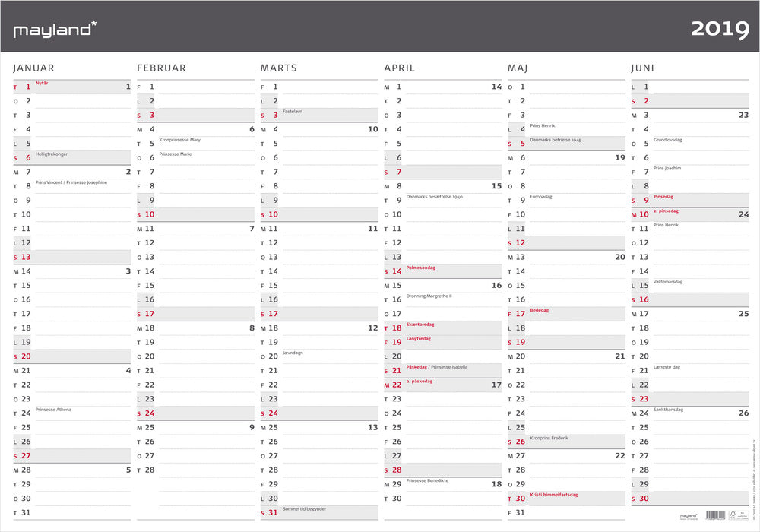Click Danmarks befrielse 1945 entry
The height and width of the screenshot is (532, 760).
click(x=556, y=140)
